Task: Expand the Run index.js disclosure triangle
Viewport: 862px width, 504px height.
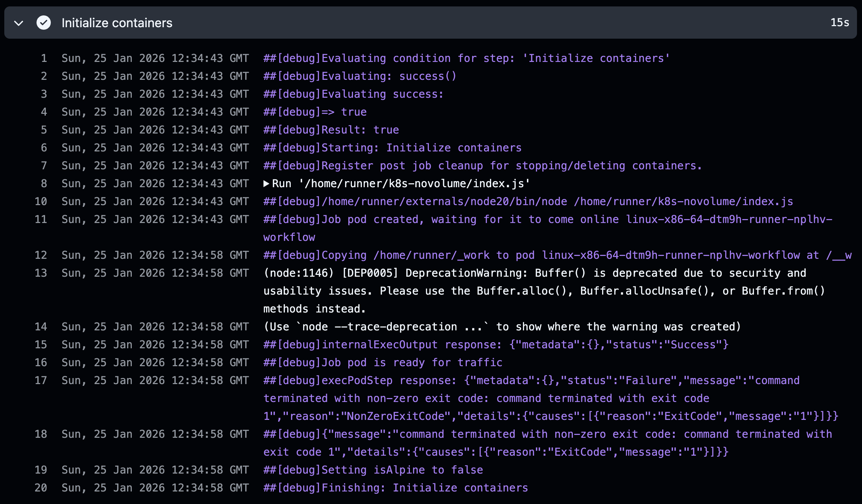Action: coord(266,184)
